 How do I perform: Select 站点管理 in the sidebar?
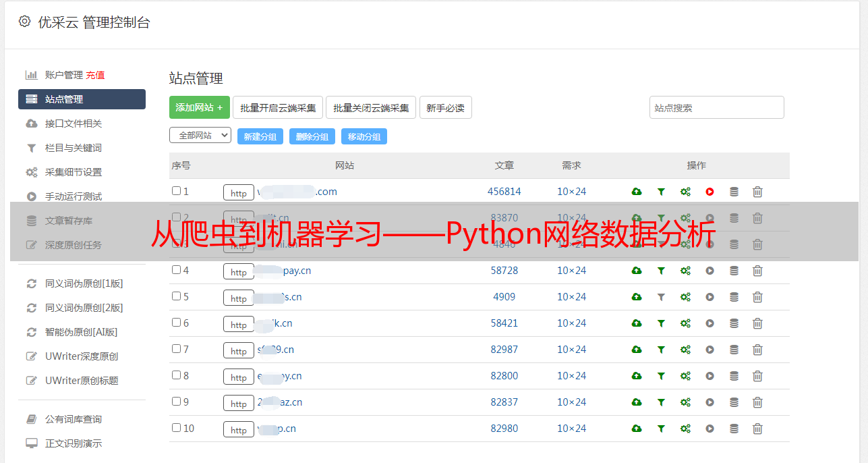click(x=82, y=99)
